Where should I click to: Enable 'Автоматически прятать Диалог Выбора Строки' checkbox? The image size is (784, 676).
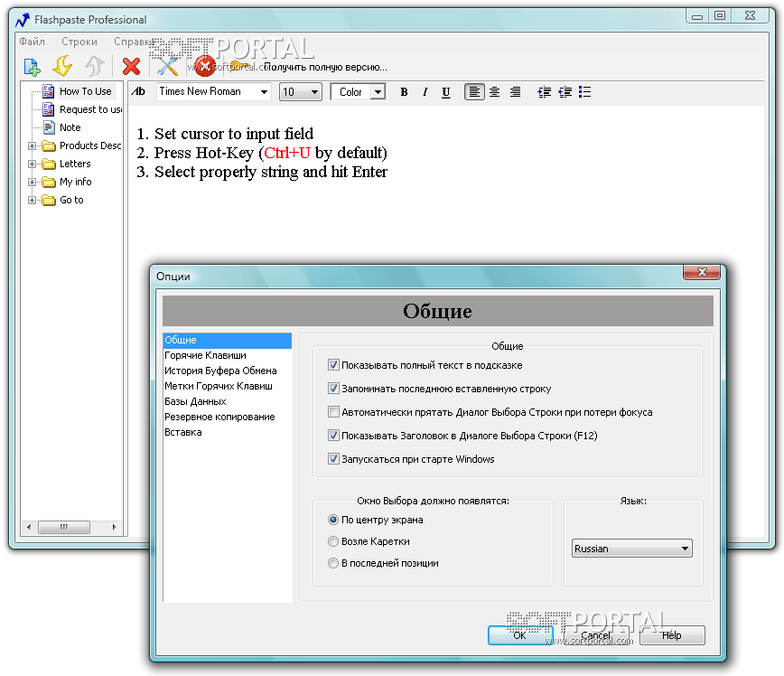coord(333,412)
